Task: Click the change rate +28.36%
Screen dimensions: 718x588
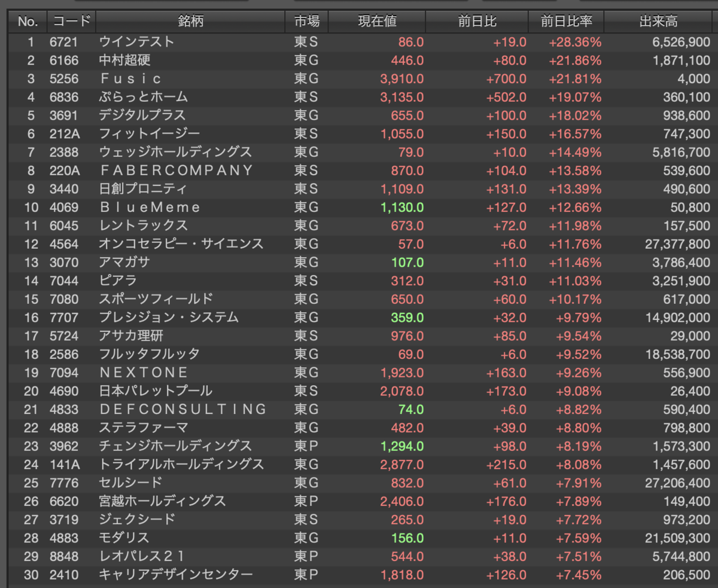Action: pyautogui.click(x=575, y=42)
